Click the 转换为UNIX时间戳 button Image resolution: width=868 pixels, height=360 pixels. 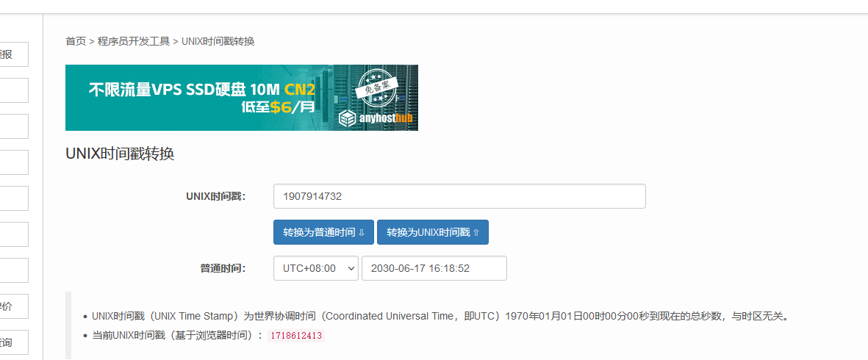tap(433, 232)
